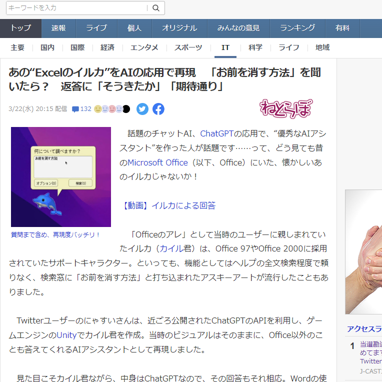Image resolution: width=382 pixels, height=382 pixels.
Task: Share the article on Twitter
Action: click(142, 109)
